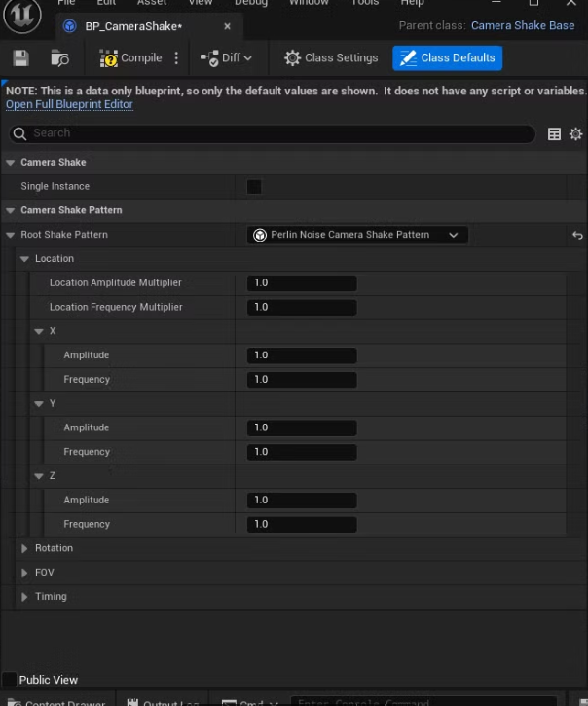Click the Single Instance label
Screen dimensions: 588x706
(55, 186)
